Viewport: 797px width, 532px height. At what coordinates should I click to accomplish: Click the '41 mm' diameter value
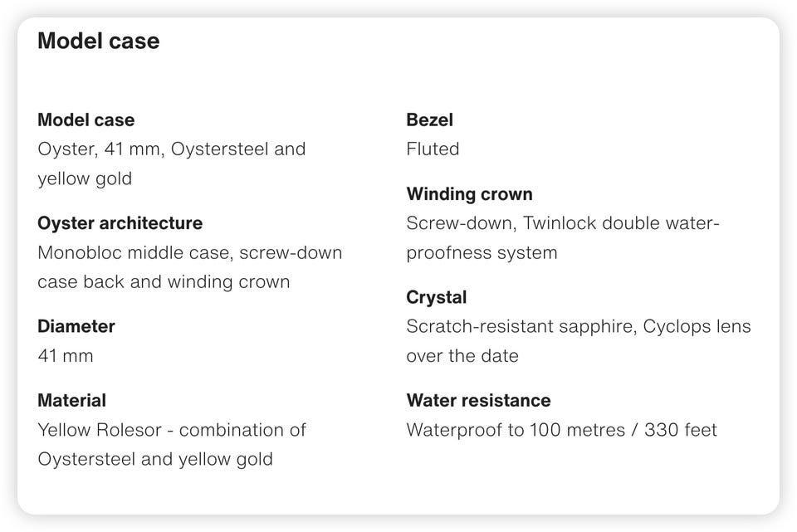[66, 356]
